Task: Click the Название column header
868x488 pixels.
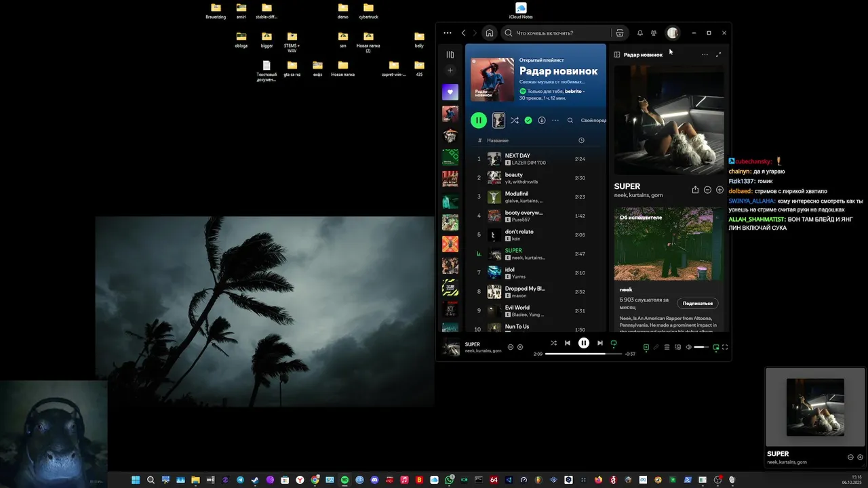Action: tap(498, 140)
